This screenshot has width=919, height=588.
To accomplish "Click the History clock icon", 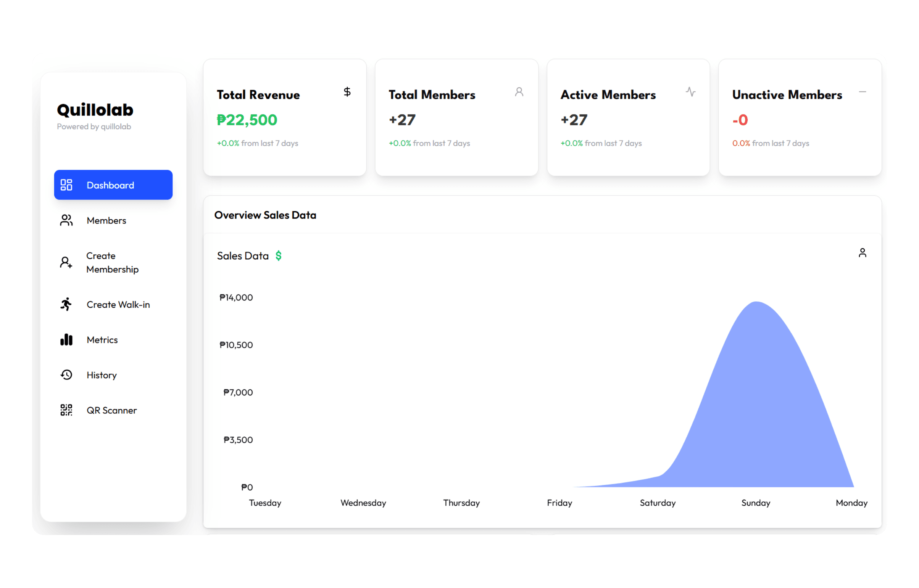I will pos(66,374).
